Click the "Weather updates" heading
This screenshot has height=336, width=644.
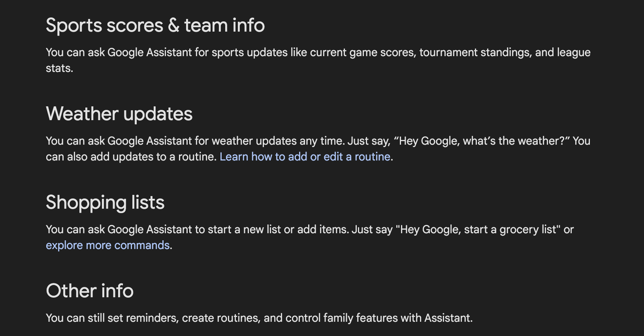(x=119, y=114)
